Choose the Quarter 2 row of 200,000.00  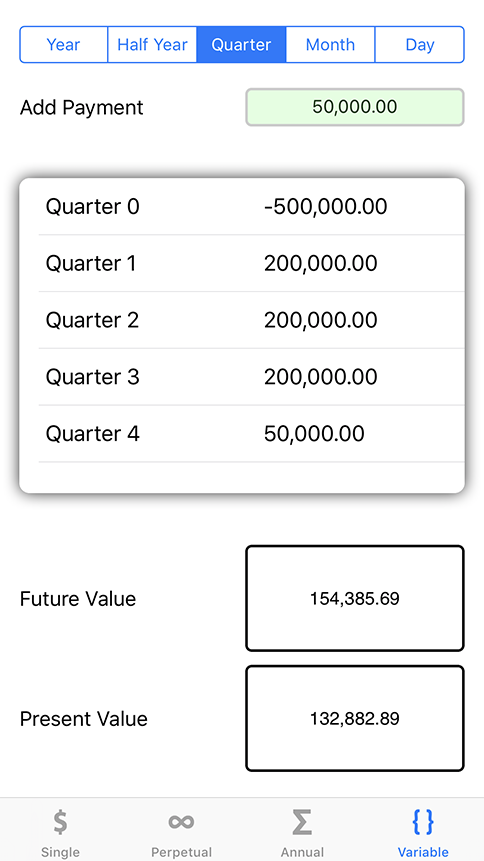(x=251, y=320)
